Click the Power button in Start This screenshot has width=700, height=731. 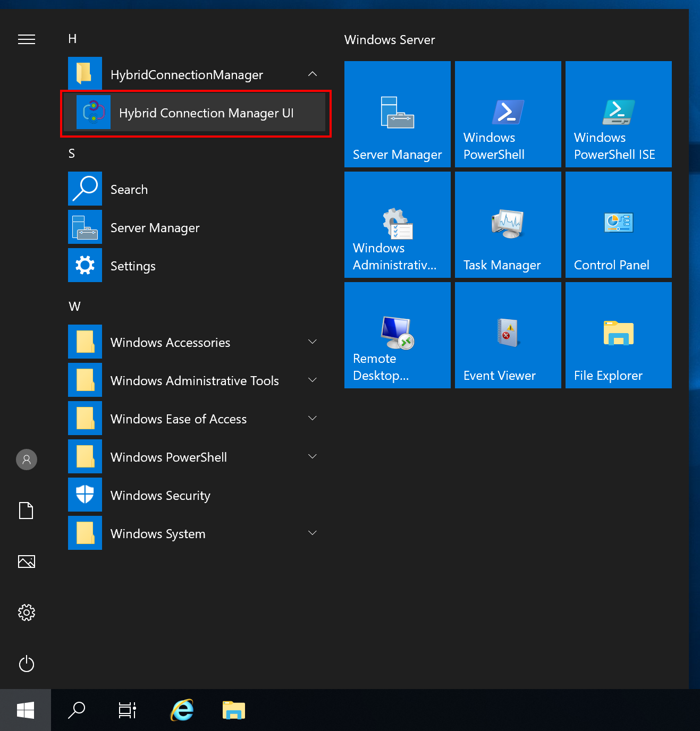[x=27, y=664]
